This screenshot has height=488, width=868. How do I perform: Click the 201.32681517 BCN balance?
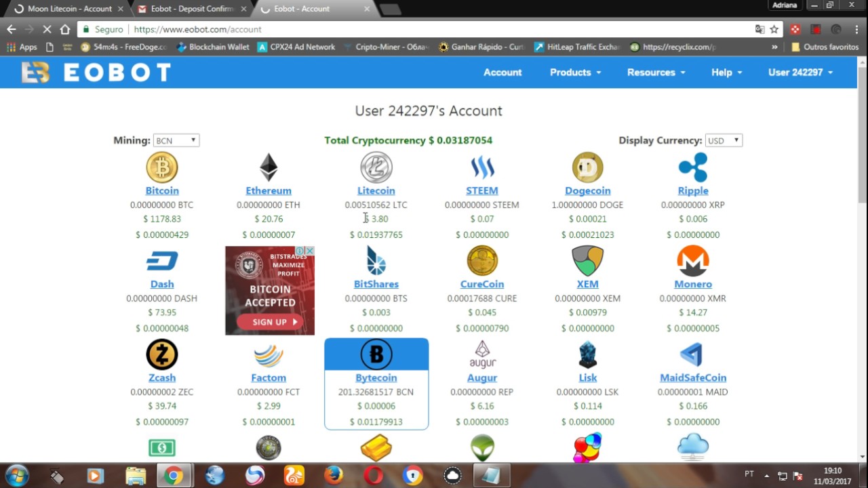tap(376, 392)
